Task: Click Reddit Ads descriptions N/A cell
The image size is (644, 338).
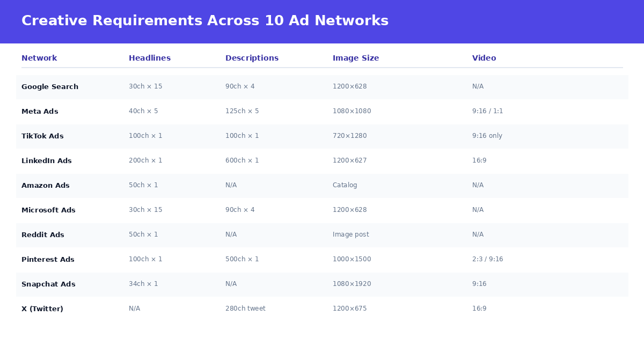Action: pos(231,234)
